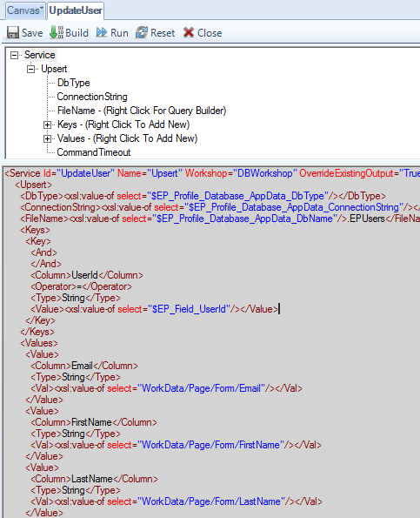Click the opening <And> tag
The width and height of the screenshot is (420, 518).
43,252
